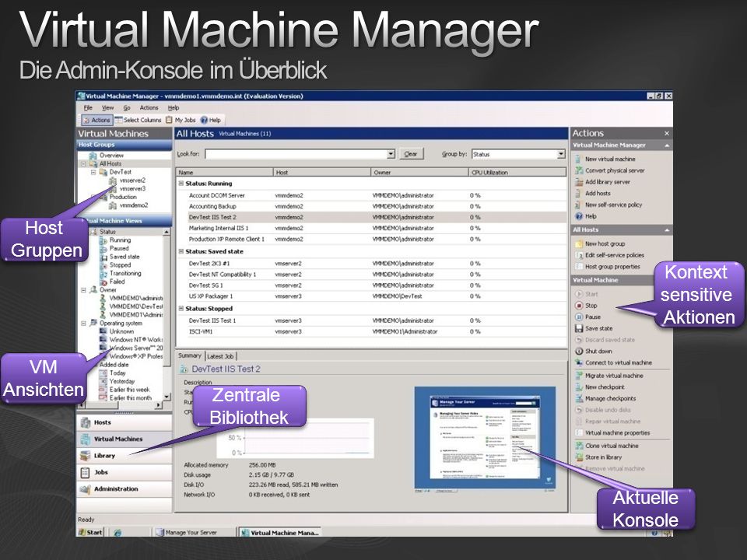Select the Account DCOM Server row
Viewport: 747px width, 560px height.
click(x=371, y=195)
